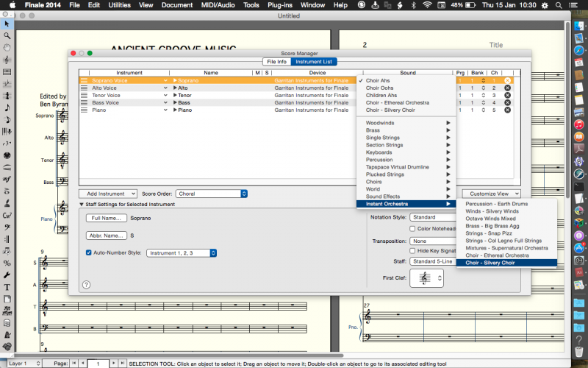This screenshot has height=368, width=588.
Task: Open the Add Instrument dropdown
Action: [108, 194]
